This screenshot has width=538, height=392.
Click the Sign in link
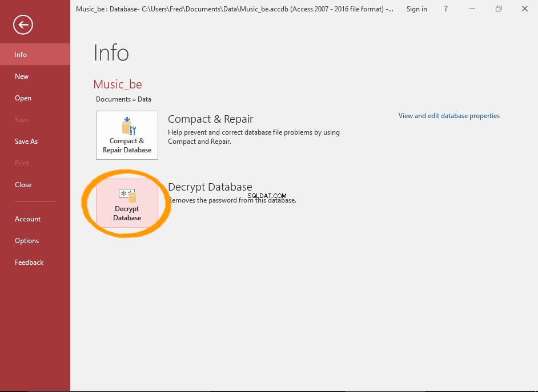[x=416, y=9]
